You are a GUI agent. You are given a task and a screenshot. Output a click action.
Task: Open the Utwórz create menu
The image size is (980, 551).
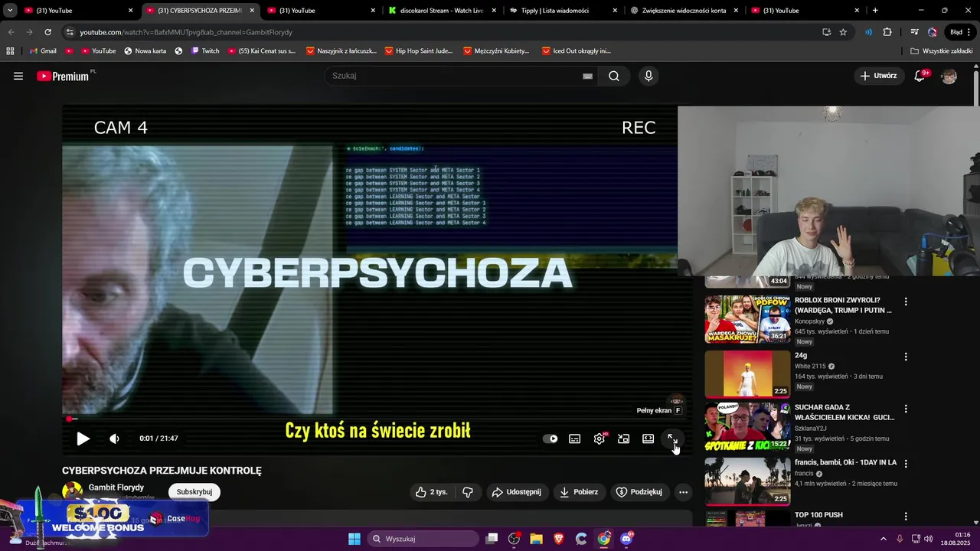(x=878, y=76)
